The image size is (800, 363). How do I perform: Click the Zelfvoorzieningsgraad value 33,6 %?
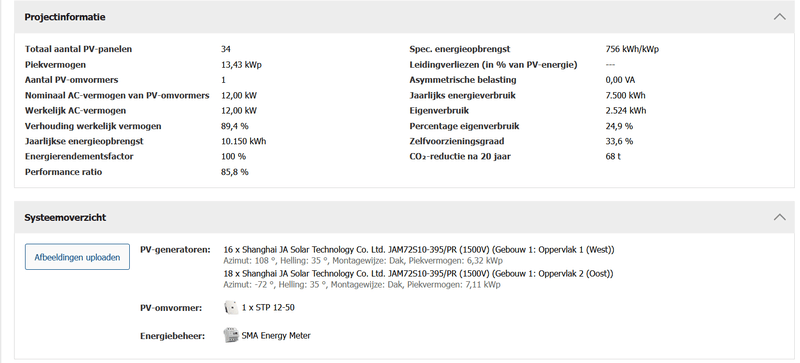(619, 141)
